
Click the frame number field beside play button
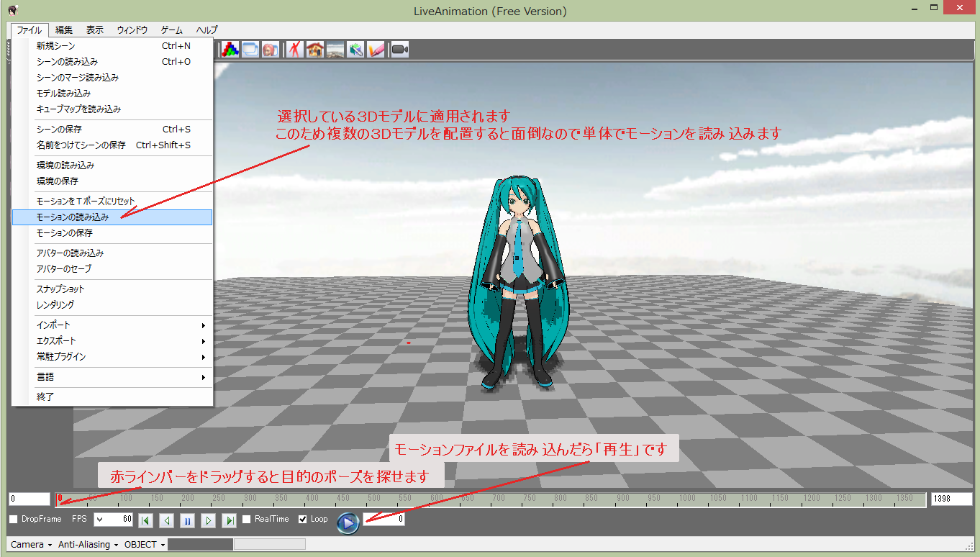[x=384, y=519]
